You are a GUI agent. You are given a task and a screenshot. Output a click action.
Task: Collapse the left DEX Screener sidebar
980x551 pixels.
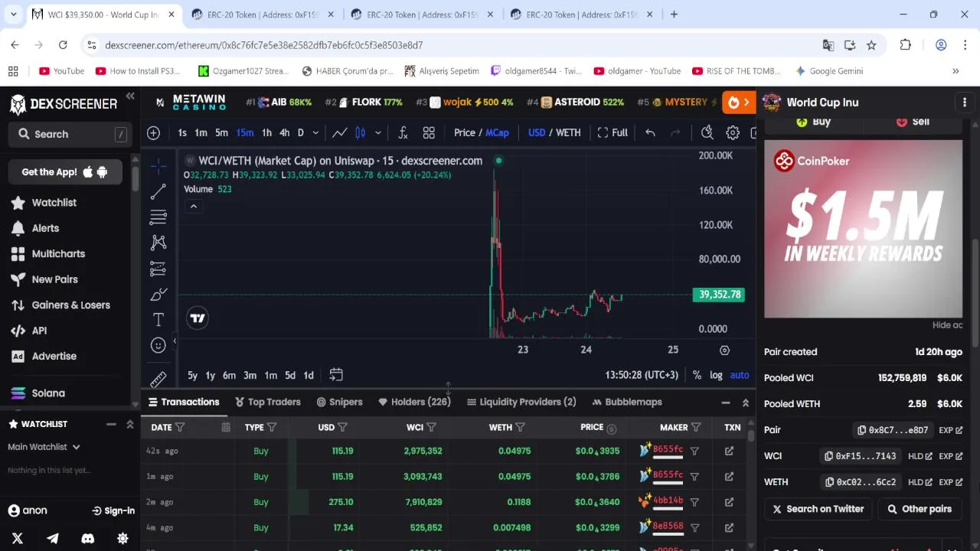pyautogui.click(x=130, y=96)
